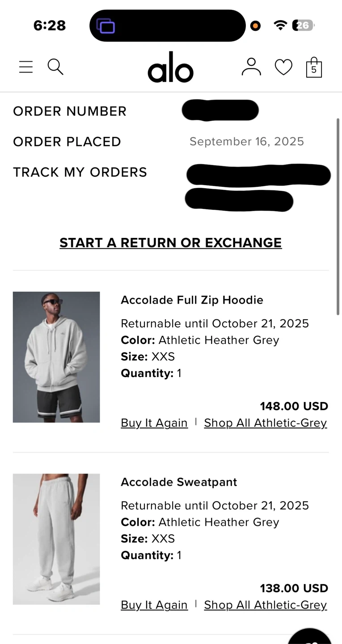This screenshot has width=342, height=644.
Task: Tap screen mirroring icon in Dynamic Island
Action: pyautogui.click(x=106, y=26)
